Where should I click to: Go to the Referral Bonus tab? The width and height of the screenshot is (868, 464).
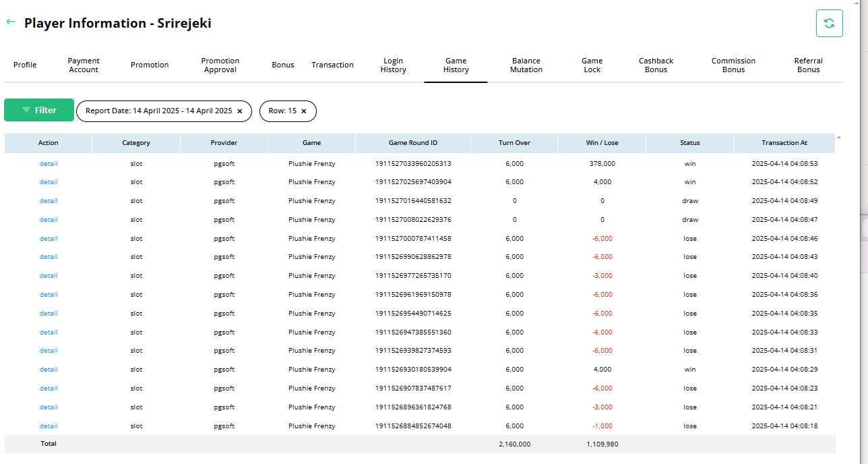click(808, 65)
